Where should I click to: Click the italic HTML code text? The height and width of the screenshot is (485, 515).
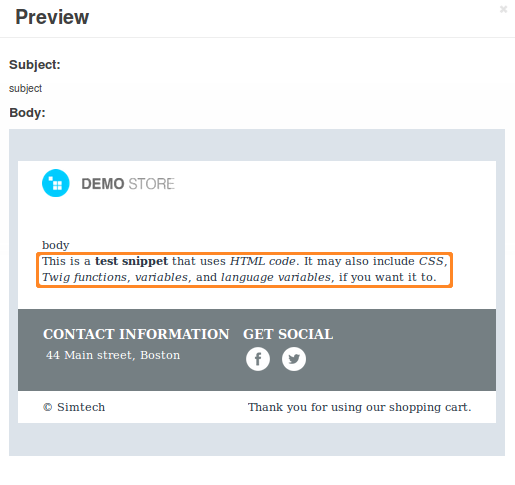click(263, 261)
